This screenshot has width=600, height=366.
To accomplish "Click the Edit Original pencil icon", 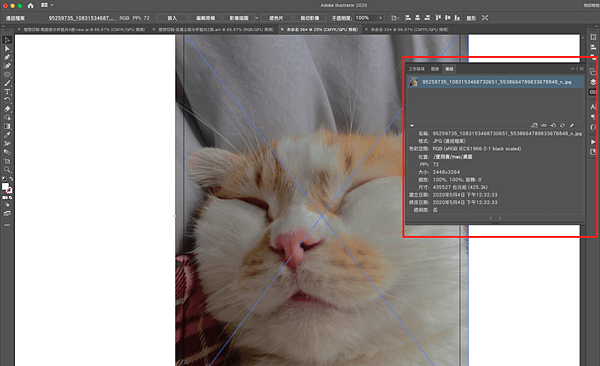I will (x=572, y=125).
